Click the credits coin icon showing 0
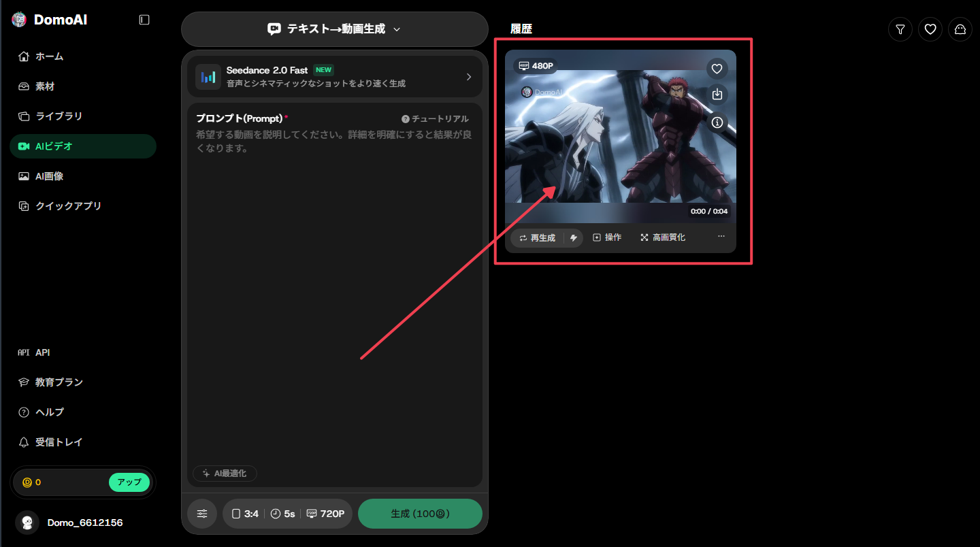 point(27,482)
